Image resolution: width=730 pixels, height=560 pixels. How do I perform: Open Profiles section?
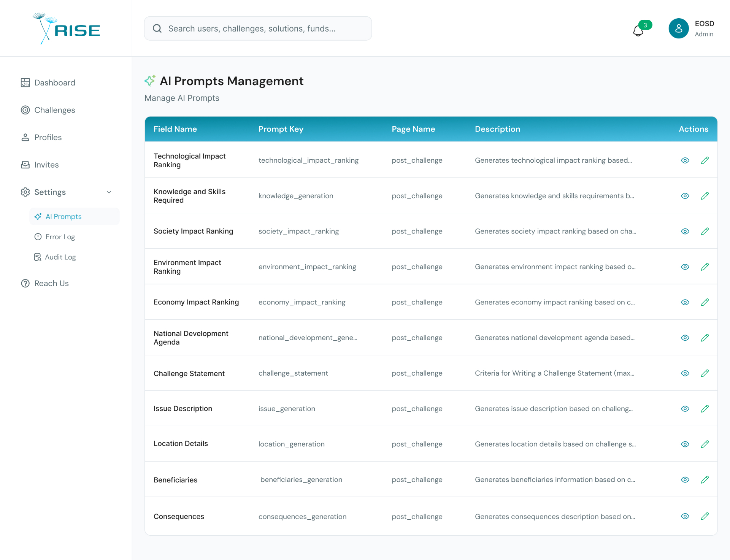click(41, 137)
